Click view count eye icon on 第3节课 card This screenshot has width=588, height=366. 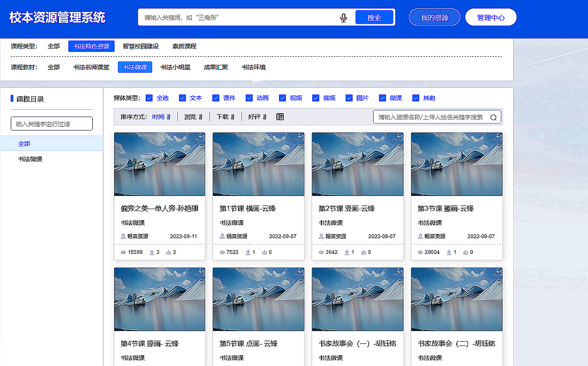click(420, 252)
